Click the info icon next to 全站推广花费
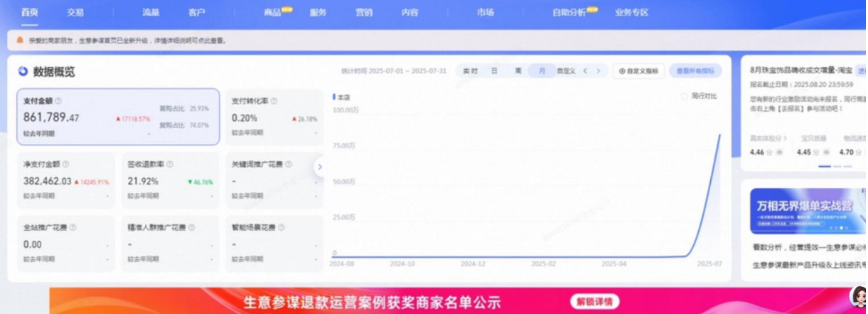Viewport: 868px width, 314px height. click(73, 228)
